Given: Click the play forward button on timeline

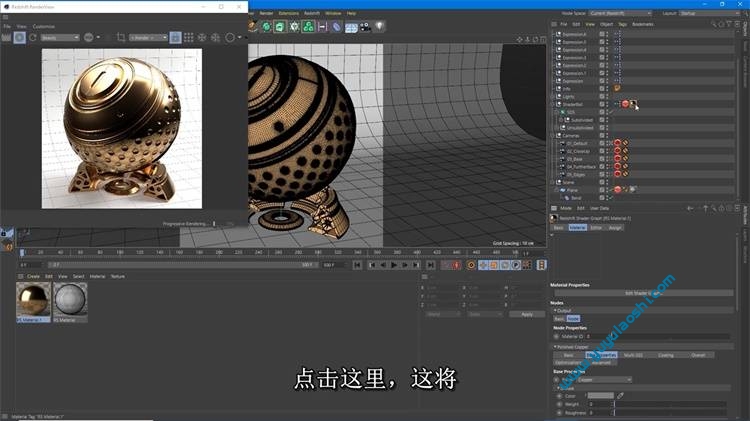Looking at the screenshot, I should [x=394, y=265].
